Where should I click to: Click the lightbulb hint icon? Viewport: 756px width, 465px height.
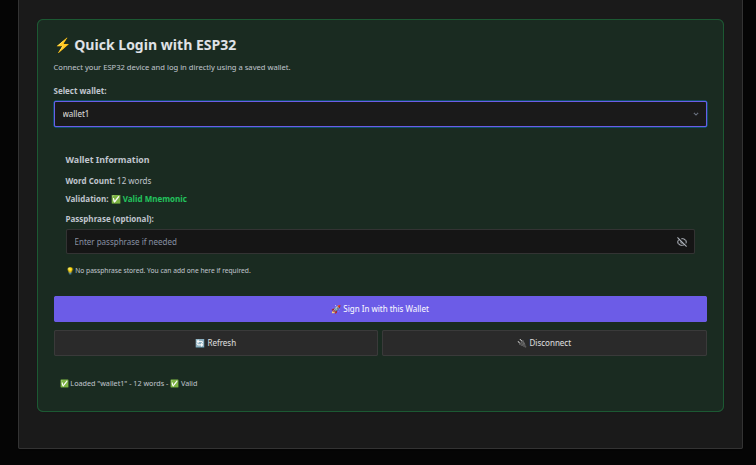tap(69, 271)
